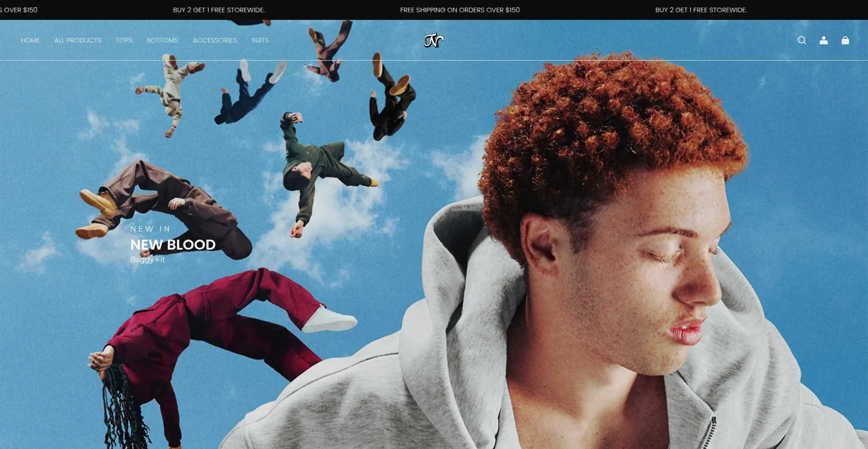
Task: Click the centered Free Shipping announcement text
Action: coord(460,10)
